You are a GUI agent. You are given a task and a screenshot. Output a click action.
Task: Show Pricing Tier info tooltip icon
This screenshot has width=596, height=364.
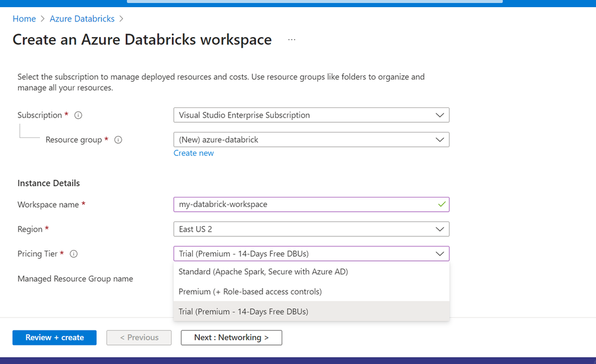[x=74, y=254]
